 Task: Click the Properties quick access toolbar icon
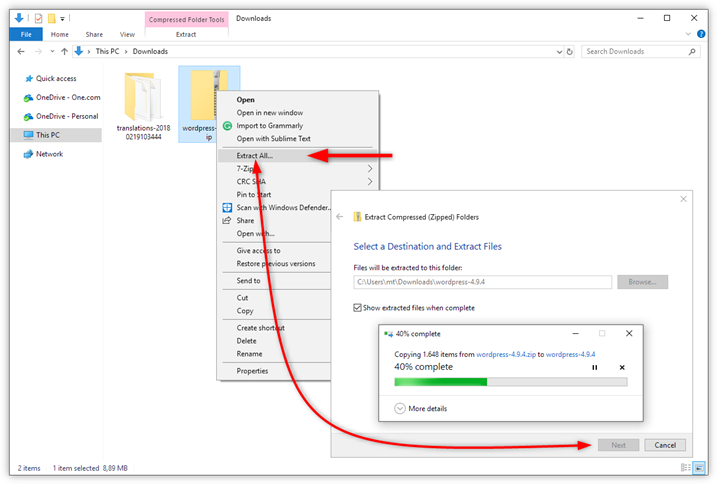(38, 18)
